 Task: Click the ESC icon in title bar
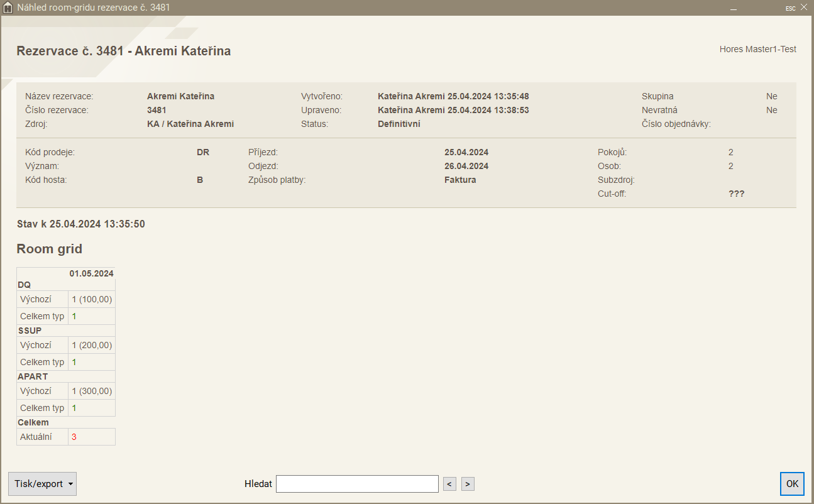click(x=790, y=8)
